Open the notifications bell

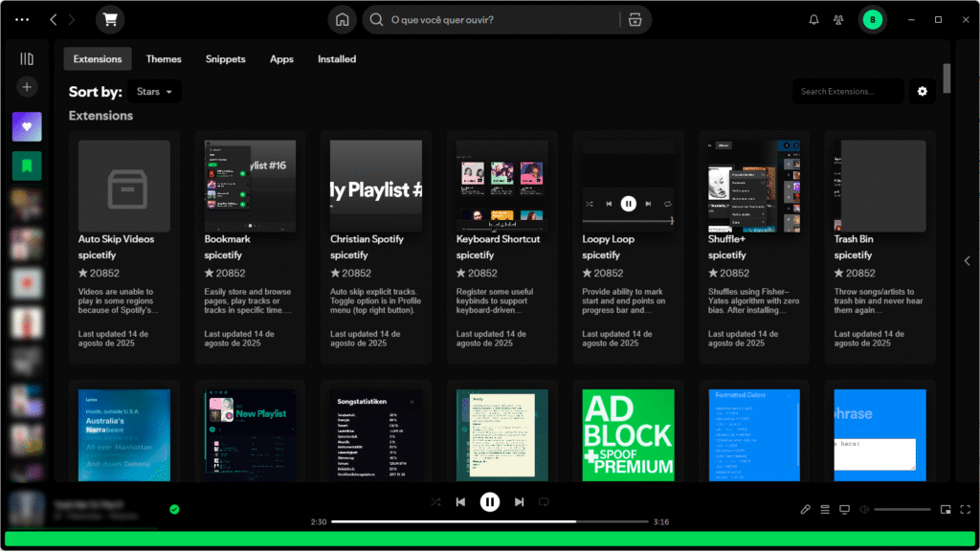813,20
